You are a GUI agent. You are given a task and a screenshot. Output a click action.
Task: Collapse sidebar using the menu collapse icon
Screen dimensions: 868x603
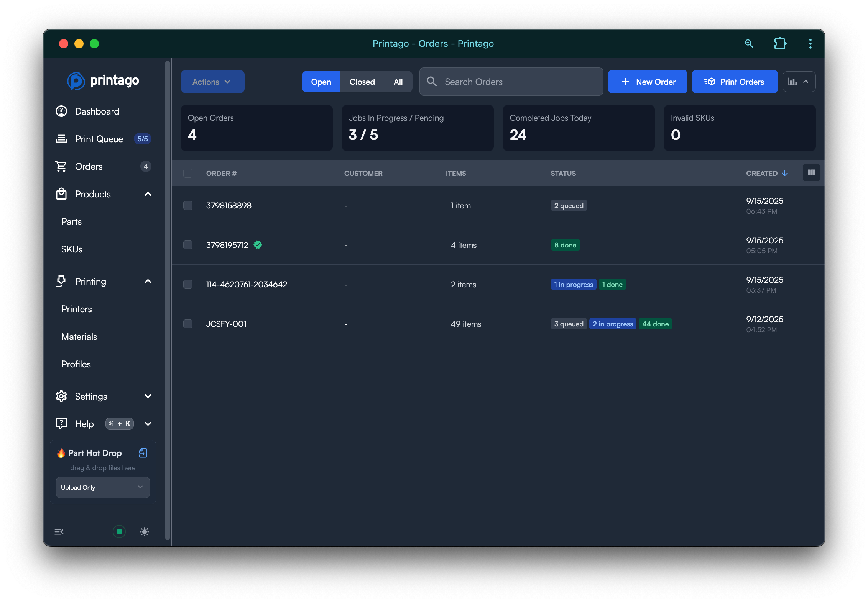(59, 531)
